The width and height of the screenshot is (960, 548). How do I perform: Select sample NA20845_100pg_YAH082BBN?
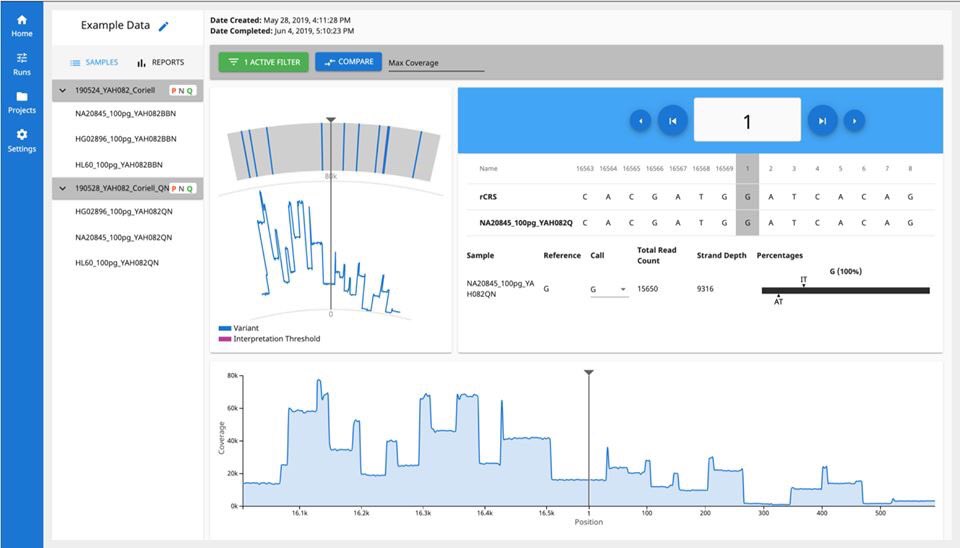coord(126,114)
